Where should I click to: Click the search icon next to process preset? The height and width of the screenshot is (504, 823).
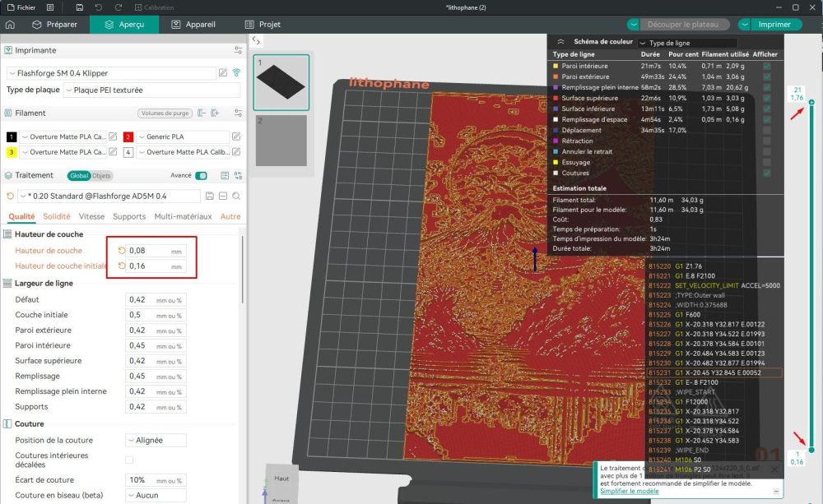pos(236,196)
